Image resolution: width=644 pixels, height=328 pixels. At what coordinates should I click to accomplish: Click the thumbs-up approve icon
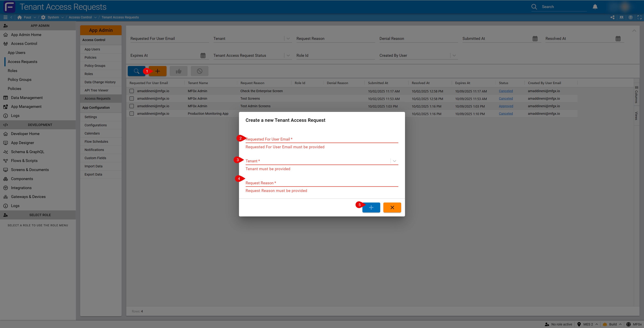point(178,71)
